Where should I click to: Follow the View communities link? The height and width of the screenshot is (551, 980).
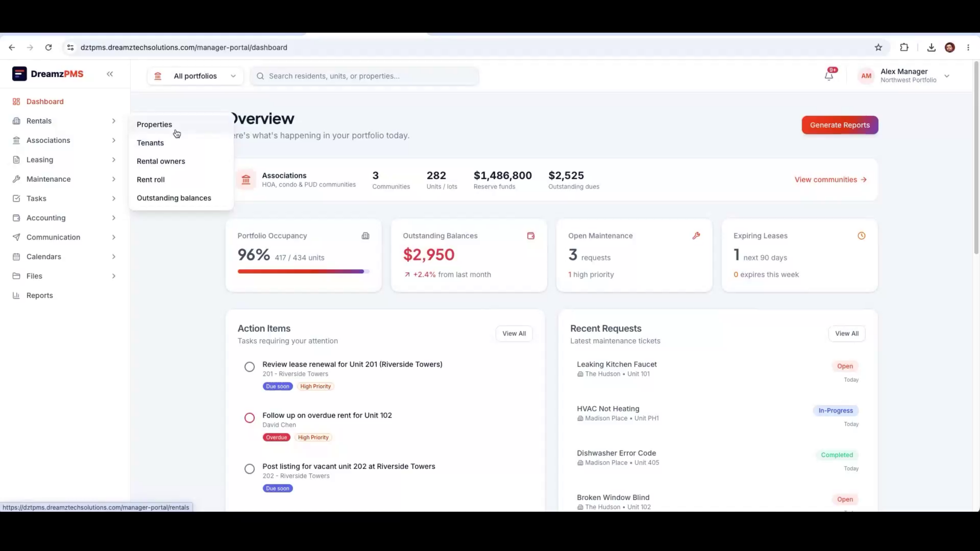click(x=831, y=180)
